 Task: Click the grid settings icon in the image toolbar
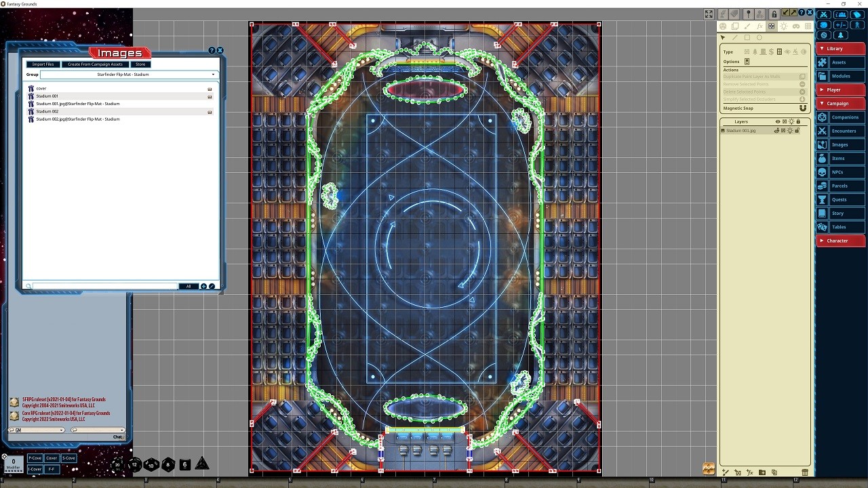pyautogui.click(x=808, y=26)
